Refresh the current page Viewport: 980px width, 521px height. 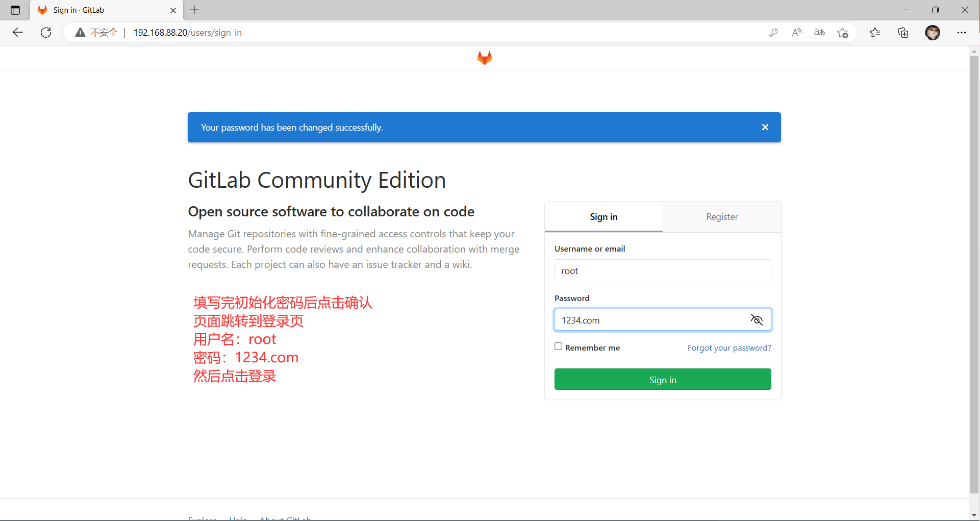point(45,32)
